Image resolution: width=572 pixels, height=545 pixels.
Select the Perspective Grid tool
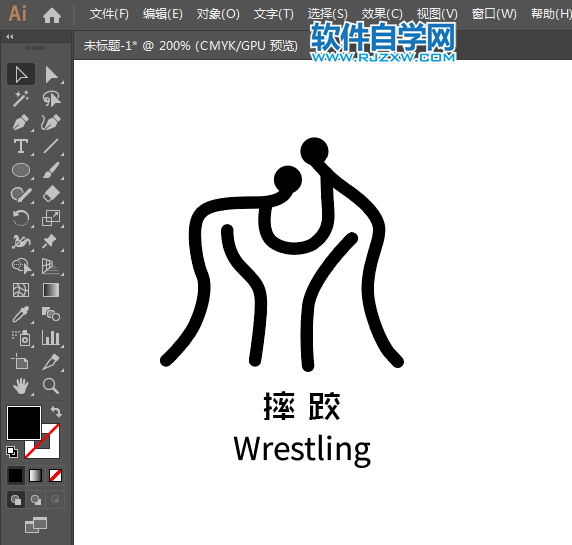(51, 266)
